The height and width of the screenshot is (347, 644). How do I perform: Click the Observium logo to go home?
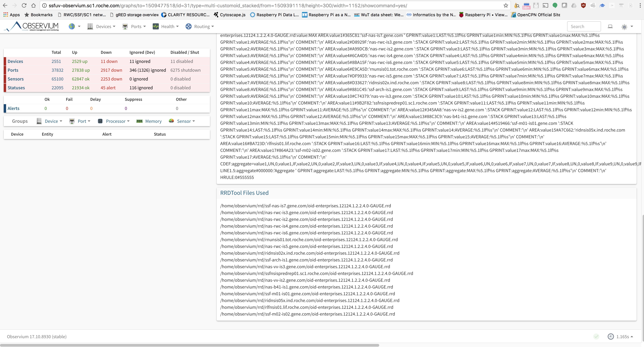(31, 26)
